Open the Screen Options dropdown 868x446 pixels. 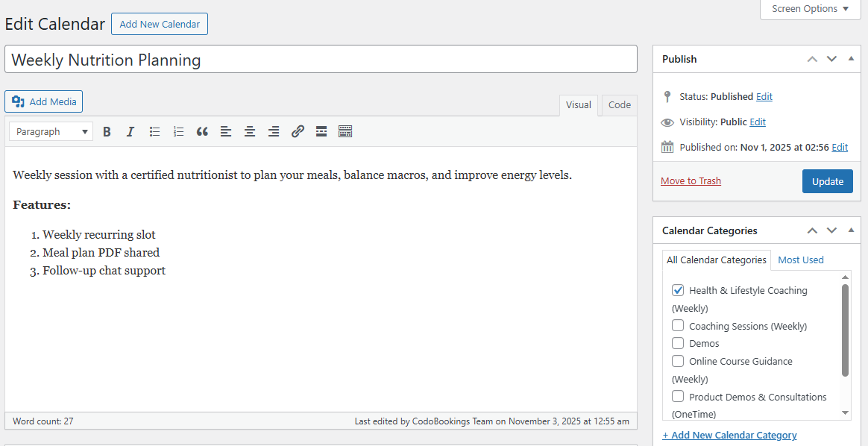[810, 9]
